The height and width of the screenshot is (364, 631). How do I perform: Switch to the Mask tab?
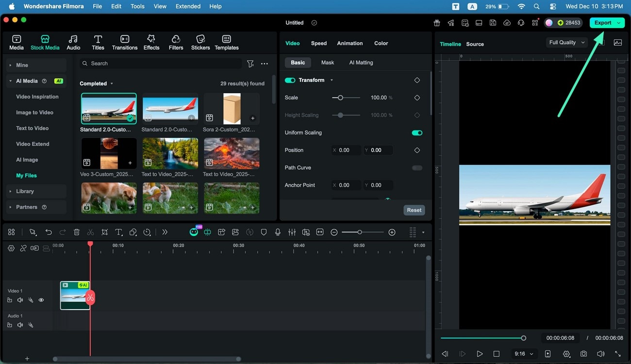[x=327, y=62]
